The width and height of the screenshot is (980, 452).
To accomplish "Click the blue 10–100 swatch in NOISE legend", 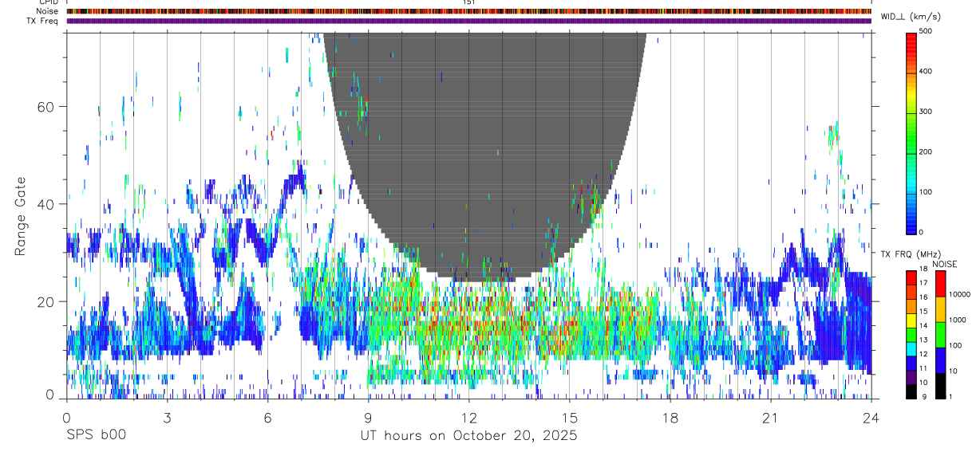I will [941, 360].
